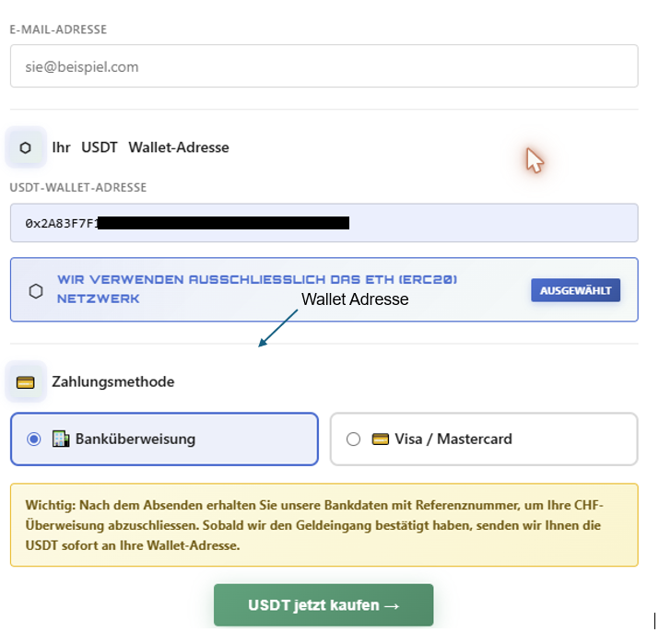The image size is (659, 644).
Task: Click the Wichtig notice about Bankdaten
Action: pos(324,525)
